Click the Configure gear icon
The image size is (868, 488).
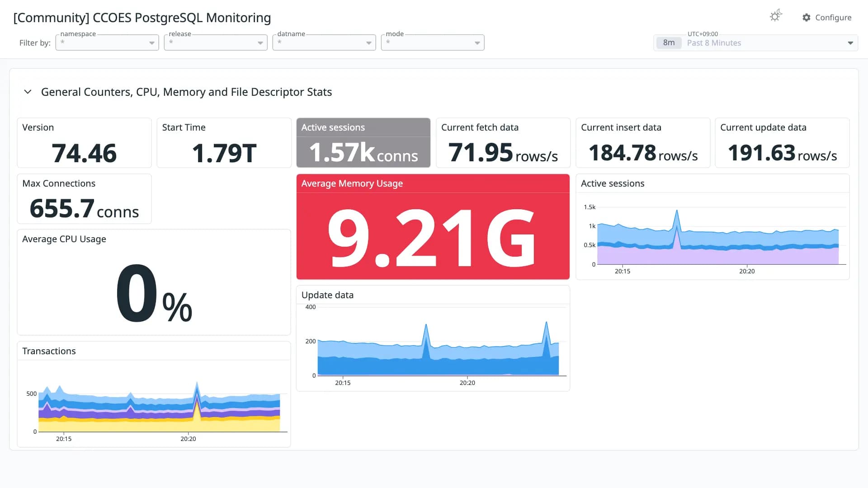pyautogui.click(x=807, y=18)
